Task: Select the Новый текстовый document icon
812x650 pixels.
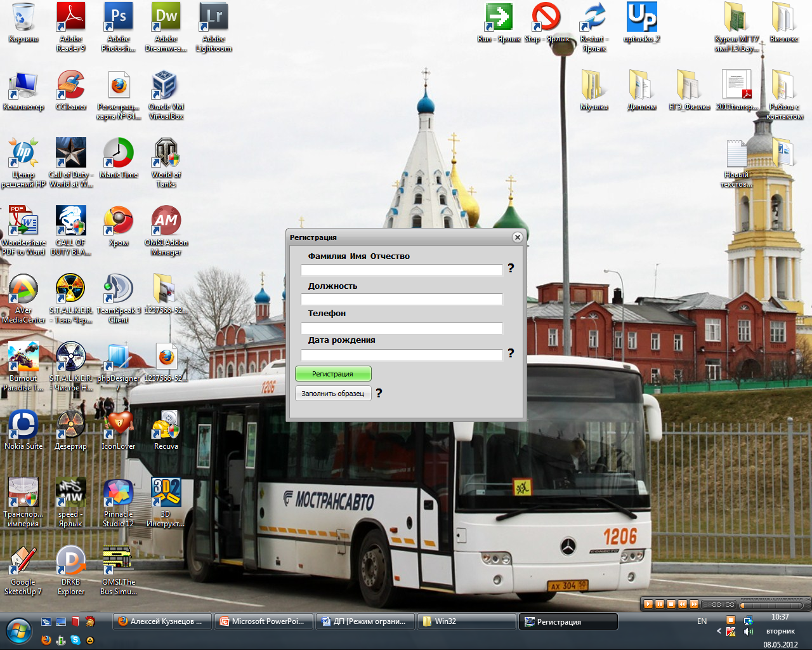Action: [x=737, y=162]
